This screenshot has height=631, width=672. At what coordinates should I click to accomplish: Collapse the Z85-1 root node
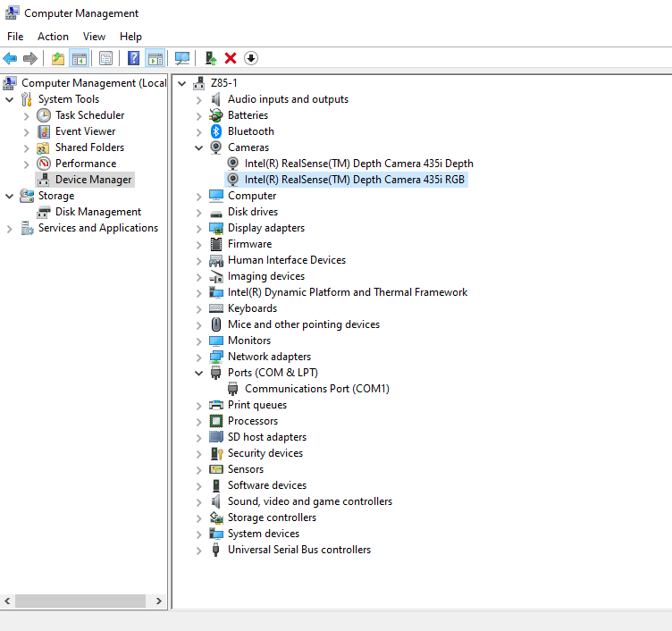(182, 84)
